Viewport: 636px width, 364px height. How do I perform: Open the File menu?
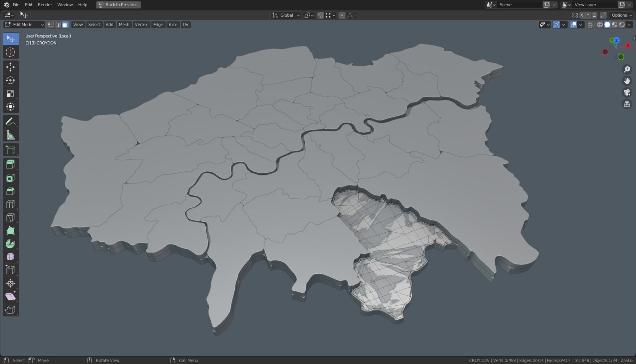click(x=16, y=5)
